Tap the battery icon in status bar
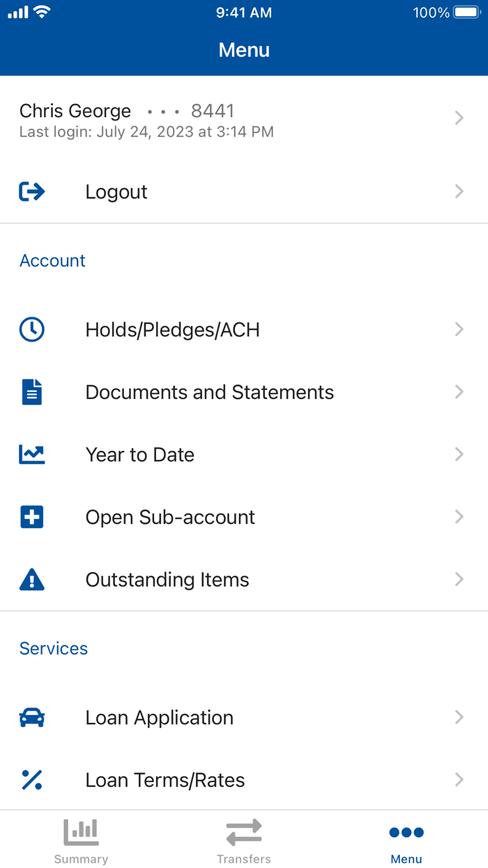The height and width of the screenshot is (868, 488). [x=466, y=13]
